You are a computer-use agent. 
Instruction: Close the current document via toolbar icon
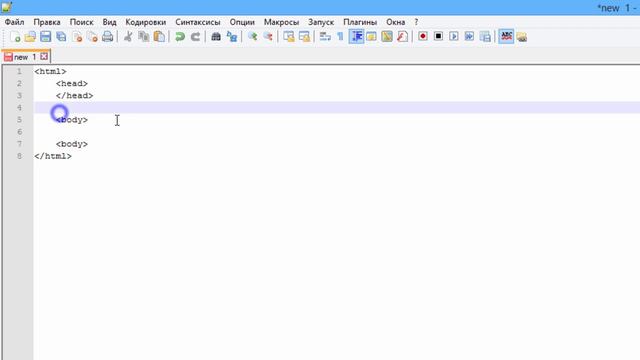pos(77,37)
